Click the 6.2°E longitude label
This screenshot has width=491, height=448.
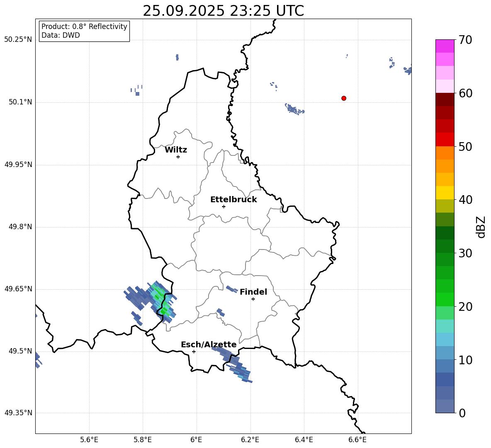[250, 440]
